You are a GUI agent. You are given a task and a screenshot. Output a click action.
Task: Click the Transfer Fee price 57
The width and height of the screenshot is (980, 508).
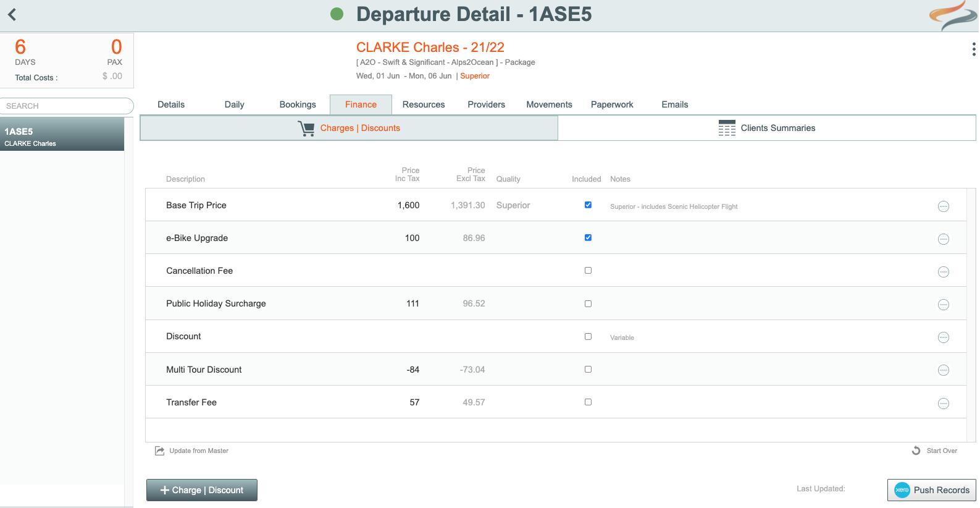pyautogui.click(x=414, y=402)
